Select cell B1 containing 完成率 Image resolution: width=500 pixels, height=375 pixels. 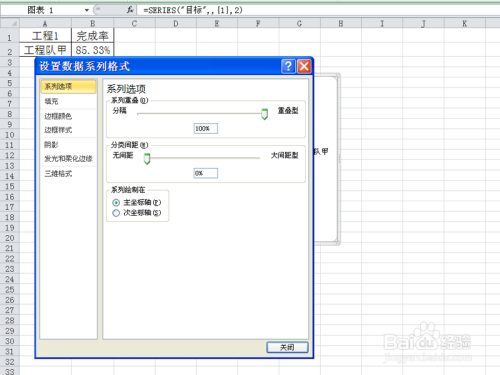click(93, 36)
